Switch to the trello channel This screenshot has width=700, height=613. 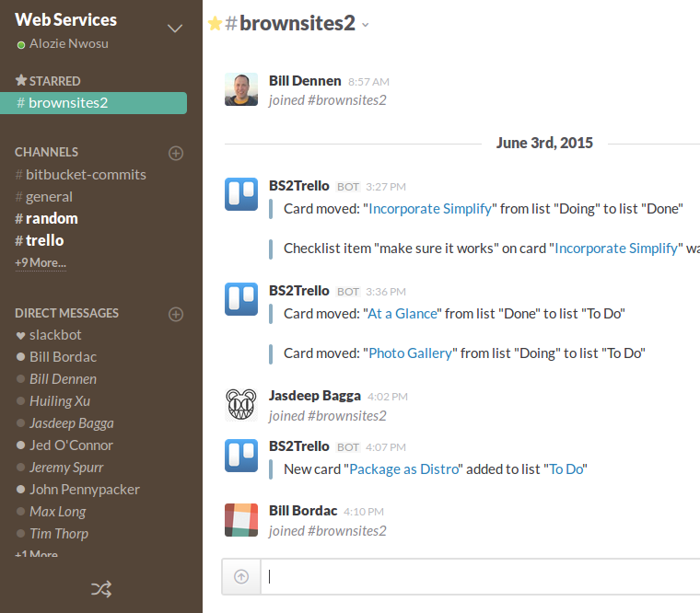40,240
